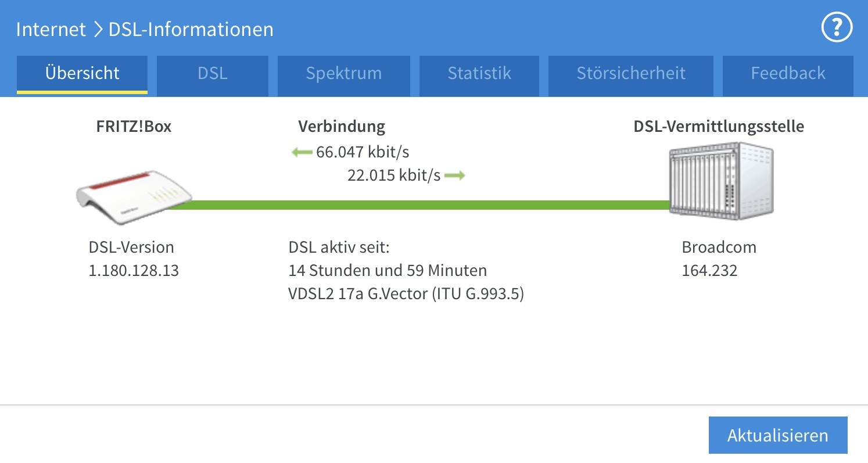
Task: Click the DSL-Informationen page title
Action: point(191,29)
